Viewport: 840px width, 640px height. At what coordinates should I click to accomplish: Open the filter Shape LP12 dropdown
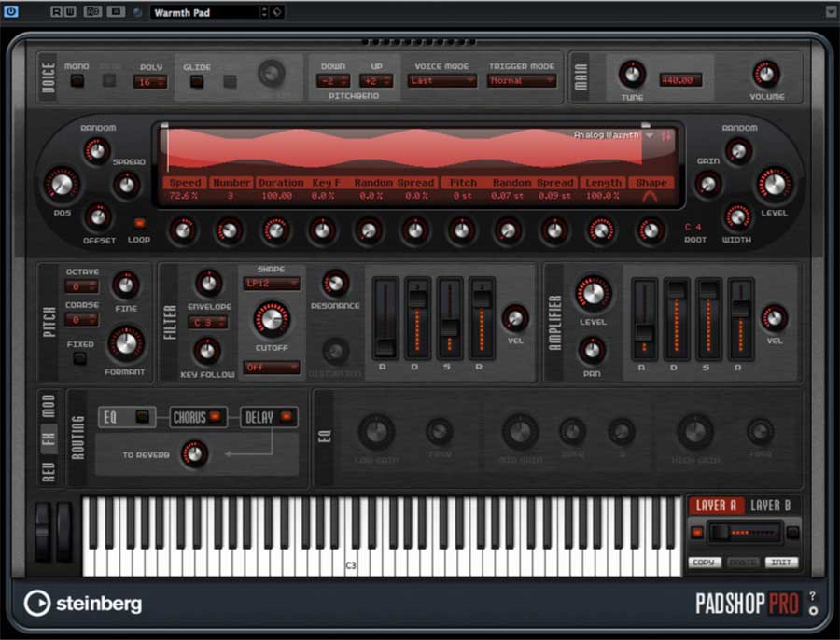(x=272, y=283)
